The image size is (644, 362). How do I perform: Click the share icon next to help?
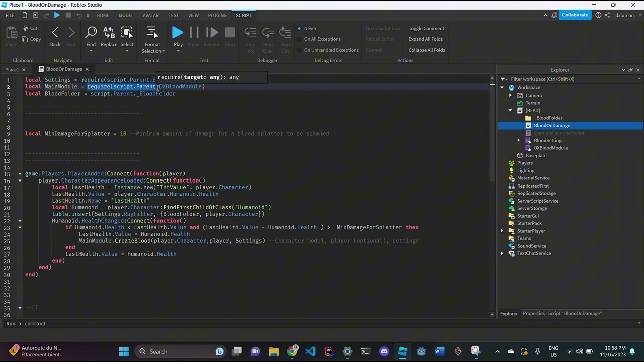tap(608, 15)
